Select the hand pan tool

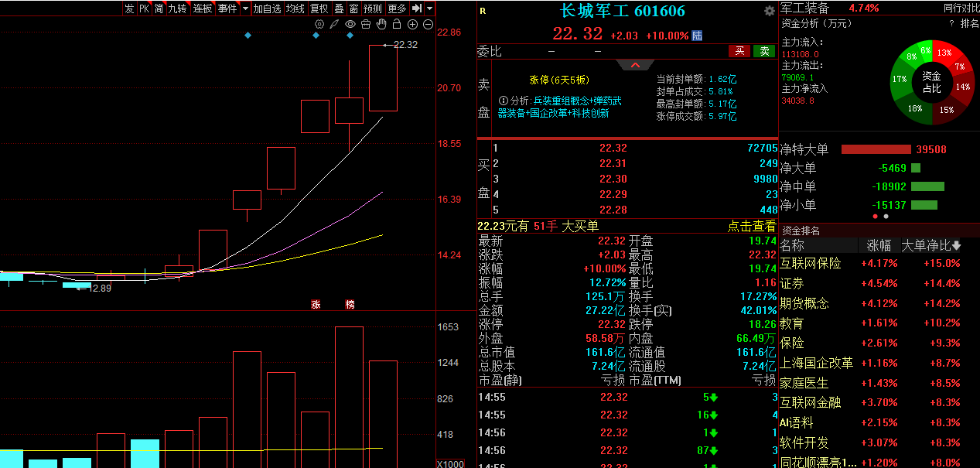pyautogui.click(x=381, y=25)
